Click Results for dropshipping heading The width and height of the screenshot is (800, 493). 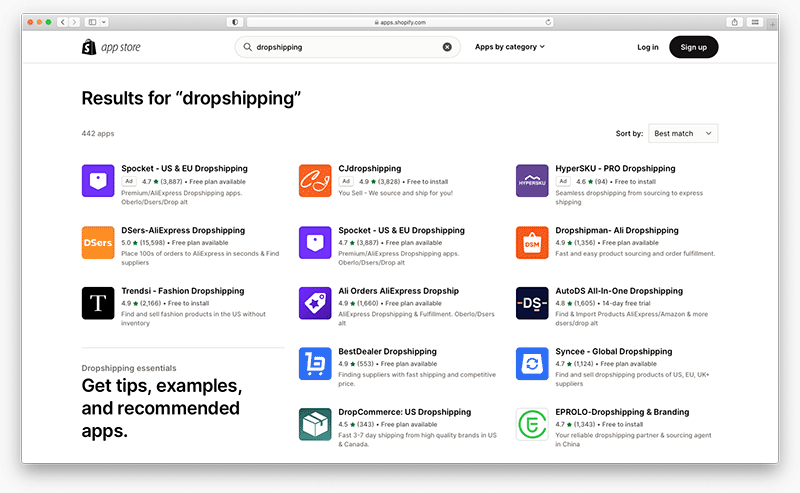click(x=191, y=98)
